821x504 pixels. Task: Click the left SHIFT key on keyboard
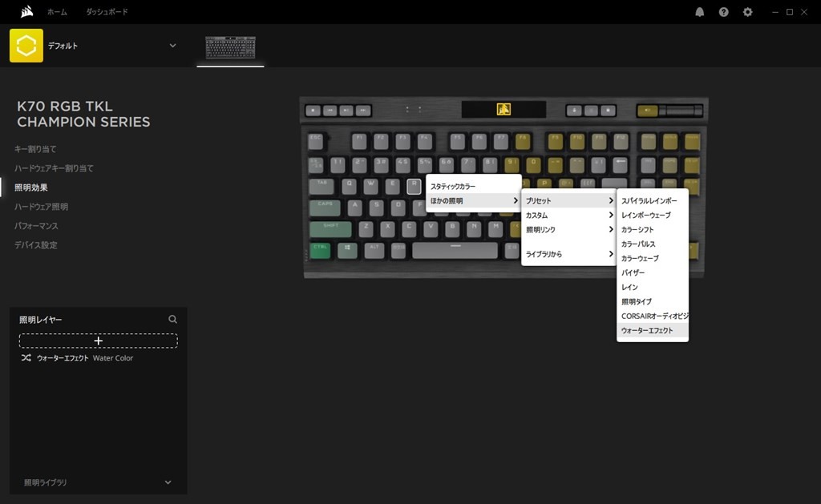(x=330, y=229)
